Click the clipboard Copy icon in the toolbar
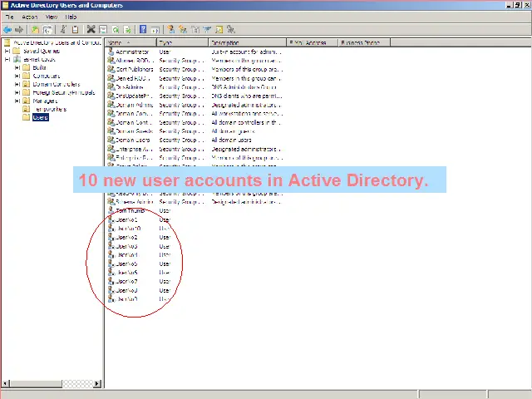Viewport: 532px width, 399px height. [x=76, y=30]
